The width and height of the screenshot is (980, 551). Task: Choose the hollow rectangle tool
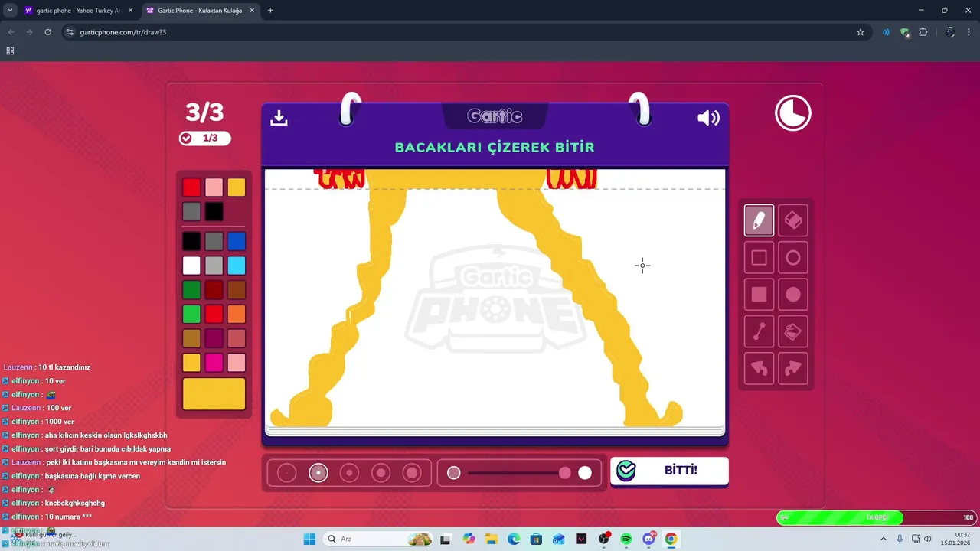[759, 258]
